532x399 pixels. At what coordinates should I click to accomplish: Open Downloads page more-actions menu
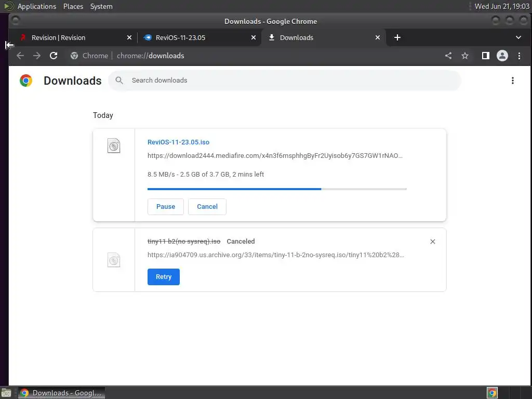[513, 81]
